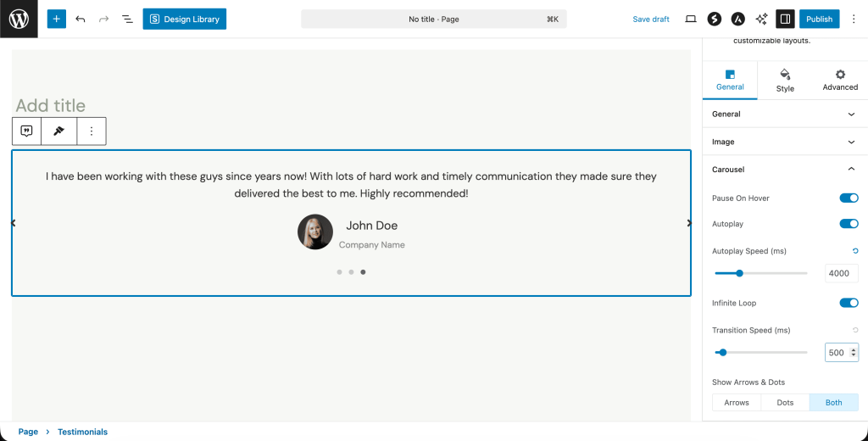The width and height of the screenshot is (868, 441).
Task: Open the block inserter plus button
Action: pos(57,19)
